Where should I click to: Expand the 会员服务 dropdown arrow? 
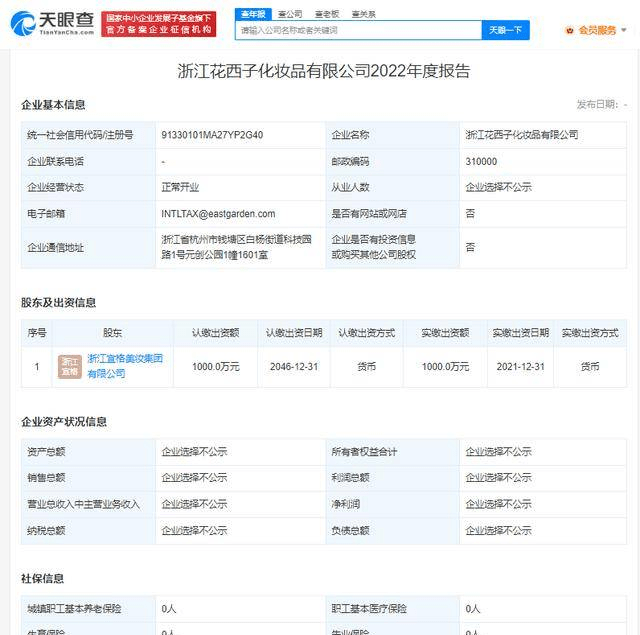click(625, 31)
